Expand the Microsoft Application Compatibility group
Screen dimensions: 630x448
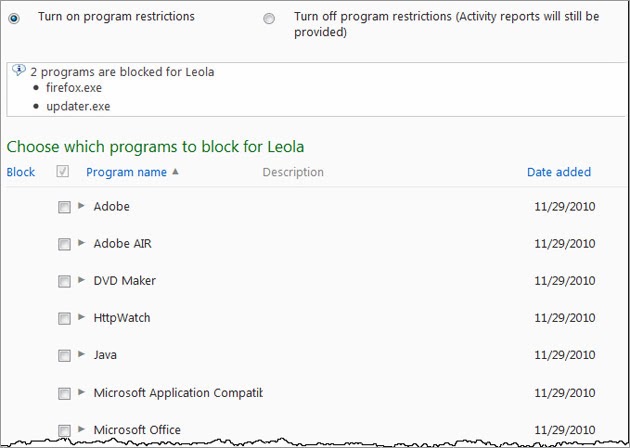81,392
